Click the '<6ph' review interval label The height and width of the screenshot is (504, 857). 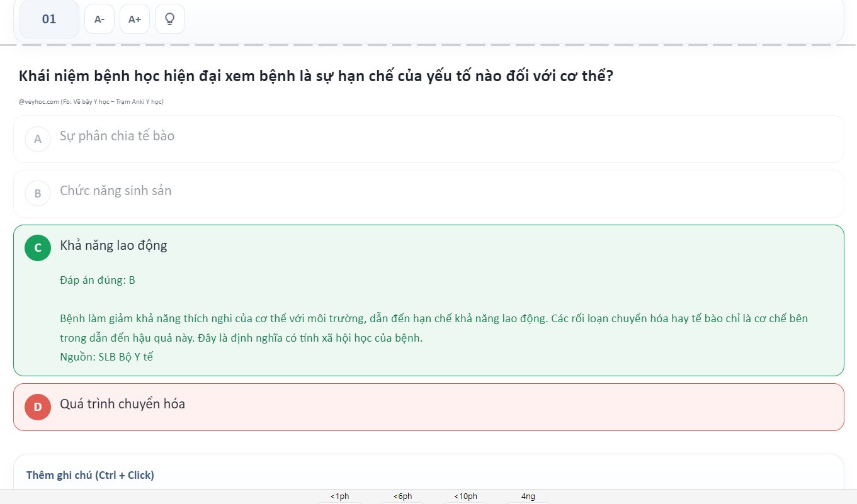tap(402, 496)
